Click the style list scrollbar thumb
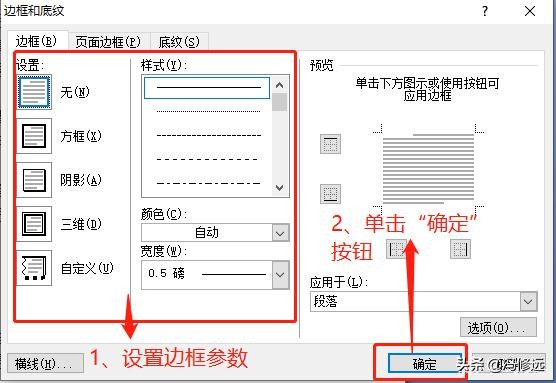Screen dimensions: 556x383 tap(280, 102)
